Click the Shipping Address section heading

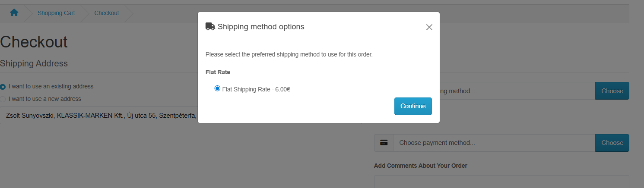click(34, 63)
